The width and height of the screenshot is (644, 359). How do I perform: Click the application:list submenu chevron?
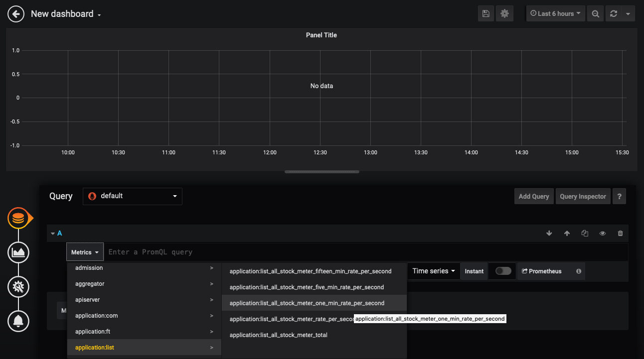211,348
